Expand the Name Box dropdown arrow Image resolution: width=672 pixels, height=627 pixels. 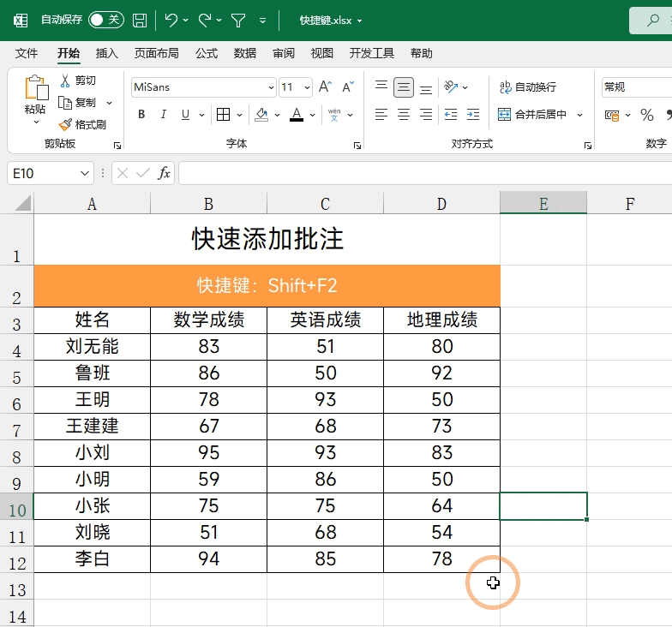click(x=85, y=173)
